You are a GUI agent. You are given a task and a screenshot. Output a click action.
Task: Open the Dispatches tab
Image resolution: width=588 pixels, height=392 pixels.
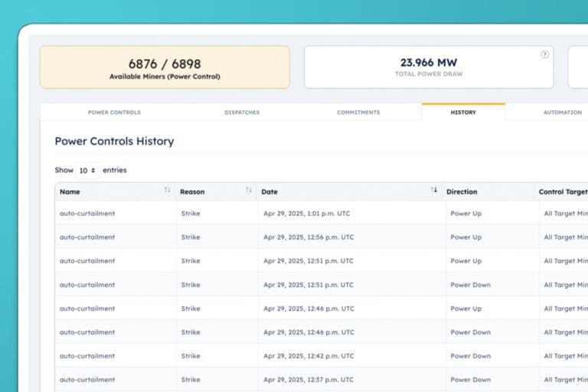(x=242, y=113)
